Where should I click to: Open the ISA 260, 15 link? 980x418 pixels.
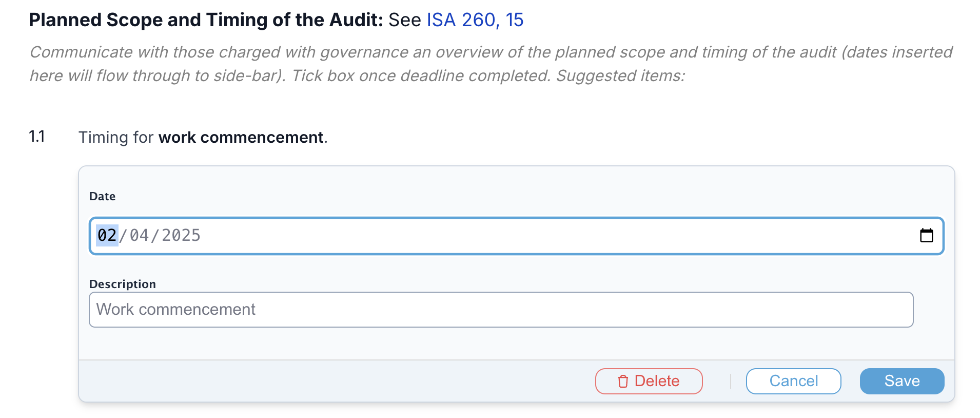[475, 20]
